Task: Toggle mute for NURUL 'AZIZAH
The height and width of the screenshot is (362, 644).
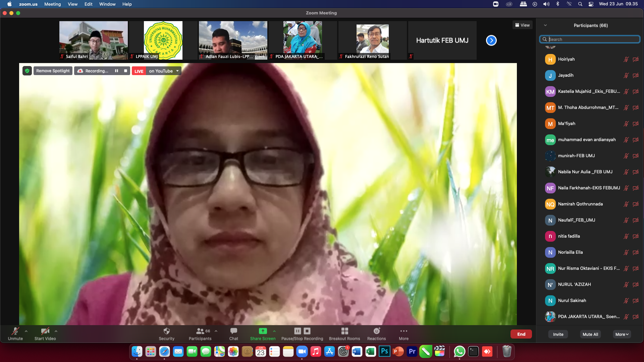Action: 626,285
